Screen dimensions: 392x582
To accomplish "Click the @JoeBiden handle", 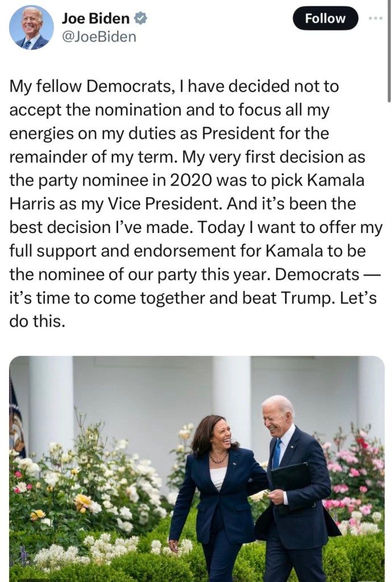I will tap(99, 37).
